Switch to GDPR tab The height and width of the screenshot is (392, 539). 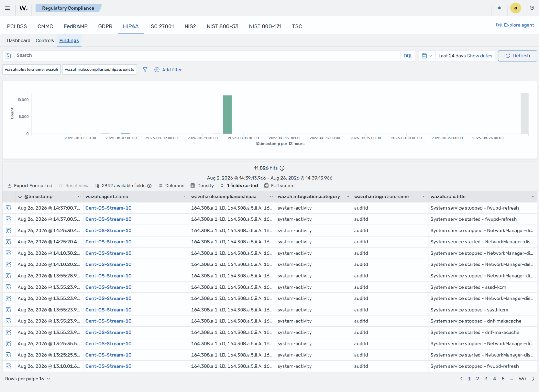pyautogui.click(x=105, y=26)
